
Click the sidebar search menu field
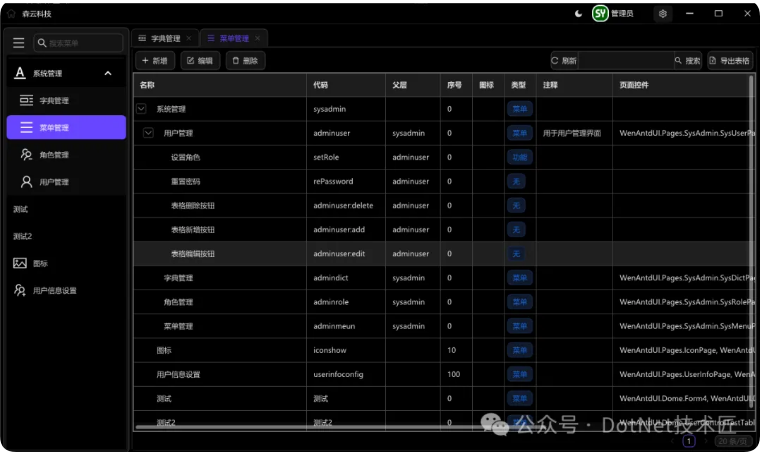click(x=78, y=43)
